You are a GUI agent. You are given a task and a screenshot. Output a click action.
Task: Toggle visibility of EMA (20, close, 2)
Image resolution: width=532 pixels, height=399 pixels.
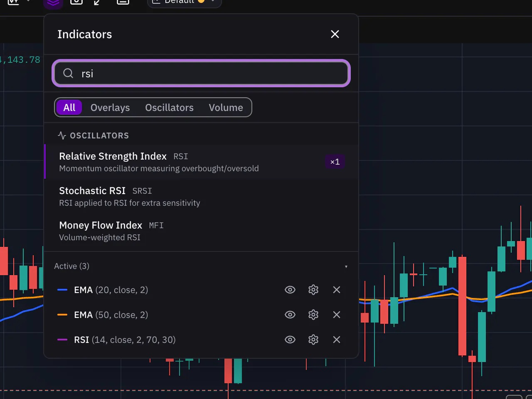point(290,290)
